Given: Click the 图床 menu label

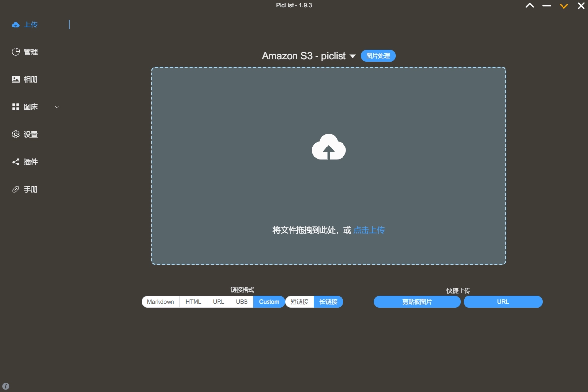Looking at the screenshot, I should (31, 107).
